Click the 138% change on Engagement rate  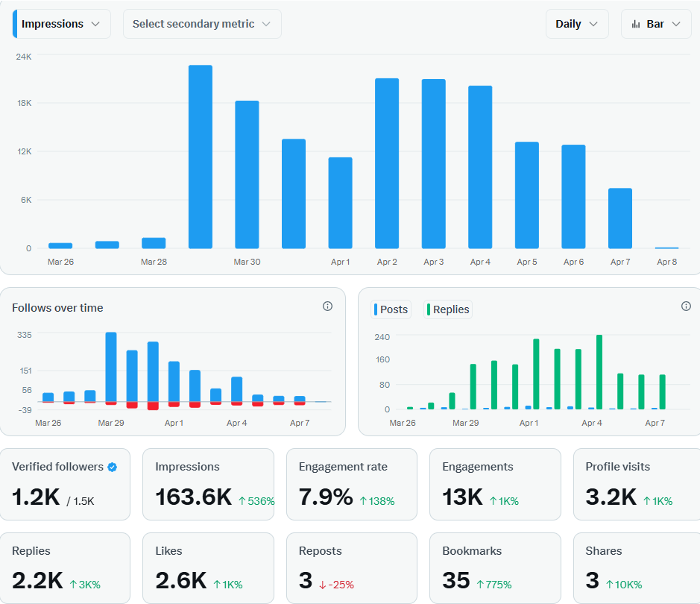coord(377,501)
